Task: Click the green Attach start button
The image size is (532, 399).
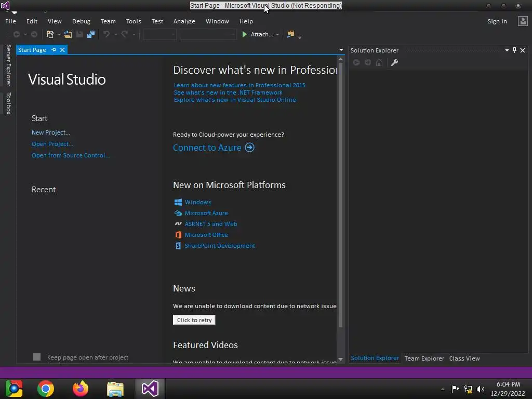Action: point(257,34)
